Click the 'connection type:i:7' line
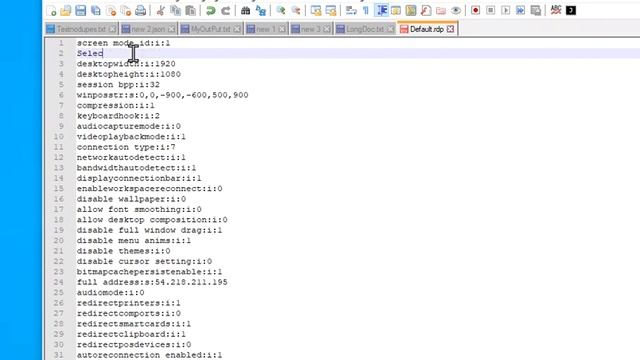The height and width of the screenshot is (360, 640). pyautogui.click(x=126, y=147)
